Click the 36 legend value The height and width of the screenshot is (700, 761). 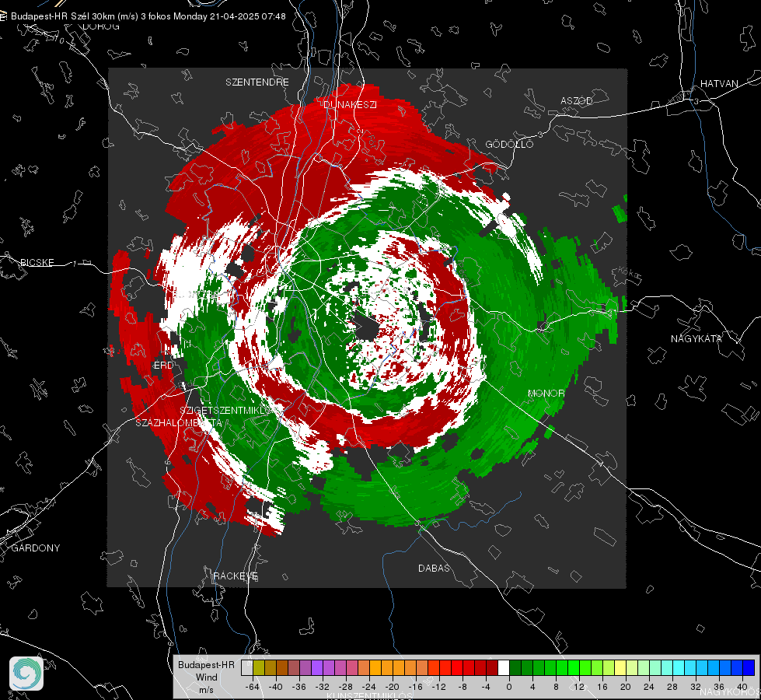719,687
